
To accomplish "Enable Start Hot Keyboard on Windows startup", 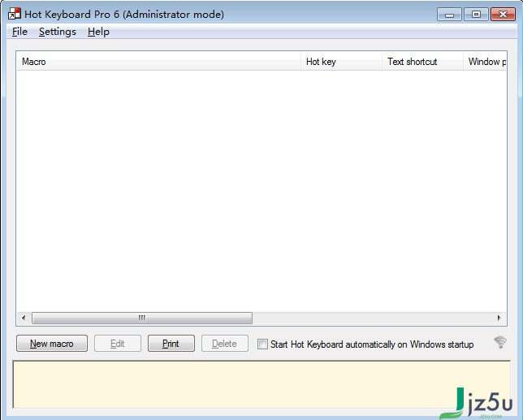I will click(262, 344).
